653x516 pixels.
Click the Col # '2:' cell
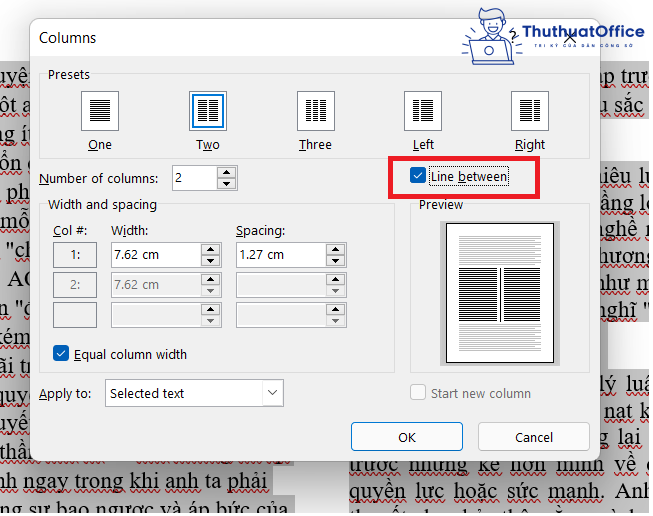coord(75,285)
